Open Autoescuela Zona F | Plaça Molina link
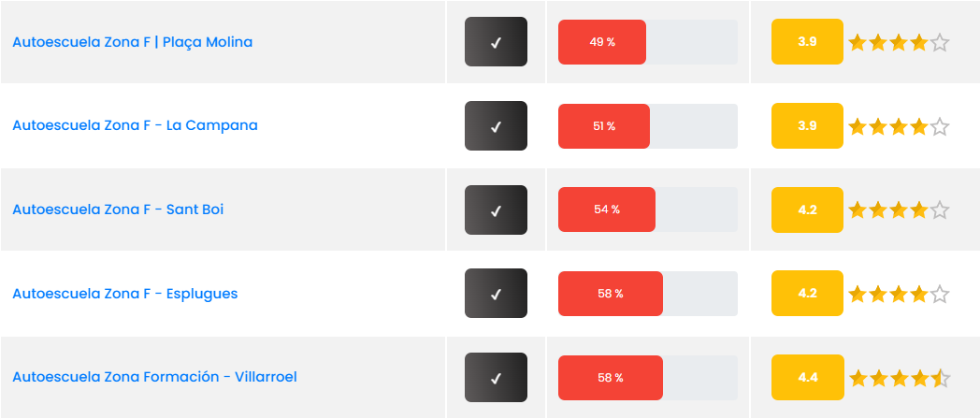Viewport: 980px width, 419px height. (132, 42)
